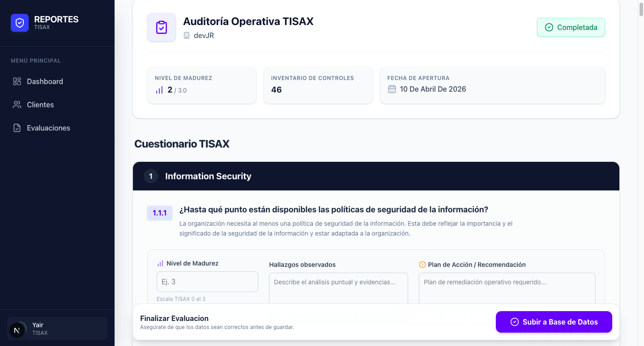Open the Evaluaciones menu item
This screenshot has height=346, width=644.
coord(57,128)
